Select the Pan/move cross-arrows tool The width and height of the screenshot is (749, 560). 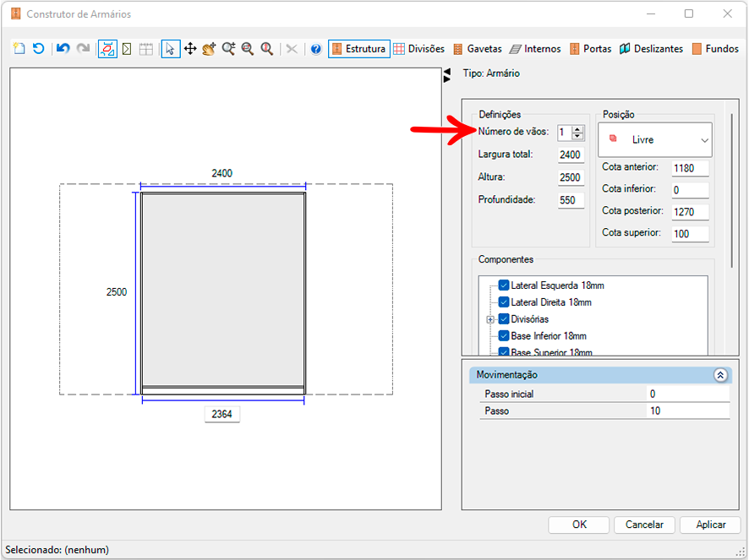[x=190, y=49]
